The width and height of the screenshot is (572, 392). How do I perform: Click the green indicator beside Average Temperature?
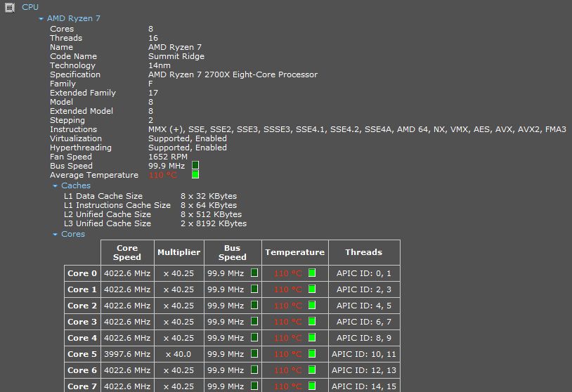pos(195,175)
